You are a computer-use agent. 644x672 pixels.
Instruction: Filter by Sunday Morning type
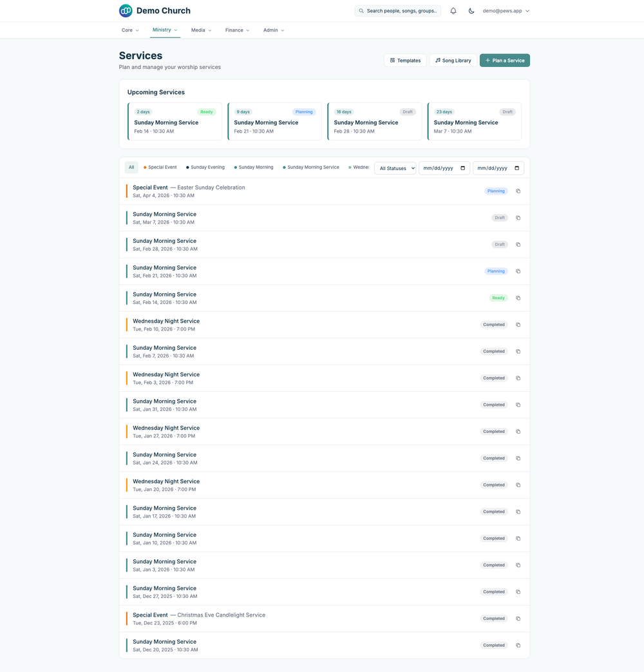[x=253, y=168]
